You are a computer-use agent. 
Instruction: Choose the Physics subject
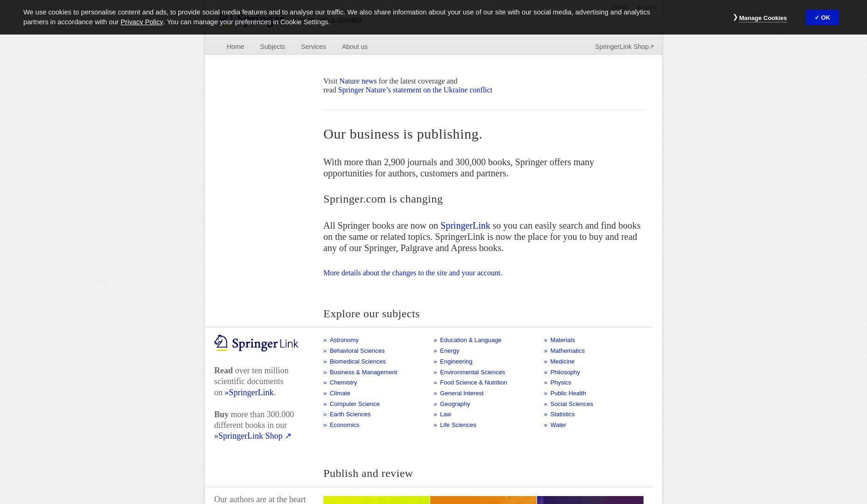pos(560,383)
